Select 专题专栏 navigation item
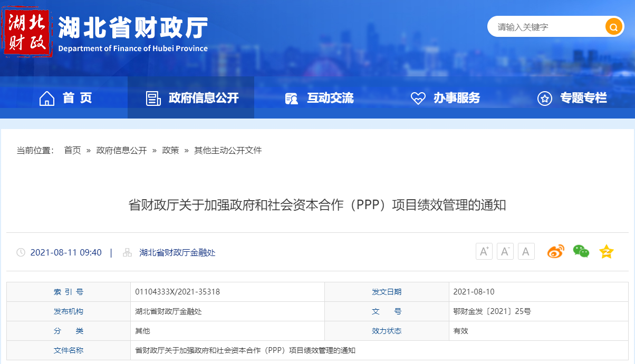Image resolution: width=635 pixels, height=364 pixels. (x=572, y=98)
